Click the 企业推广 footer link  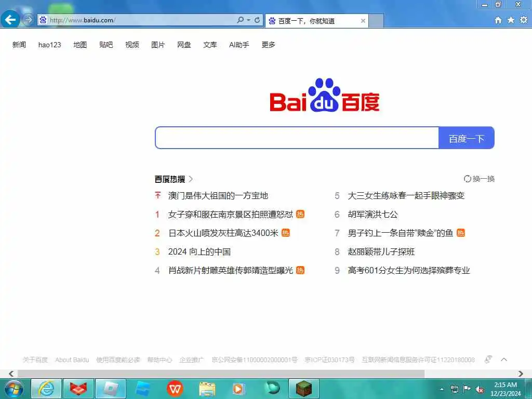[x=192, y=360]
